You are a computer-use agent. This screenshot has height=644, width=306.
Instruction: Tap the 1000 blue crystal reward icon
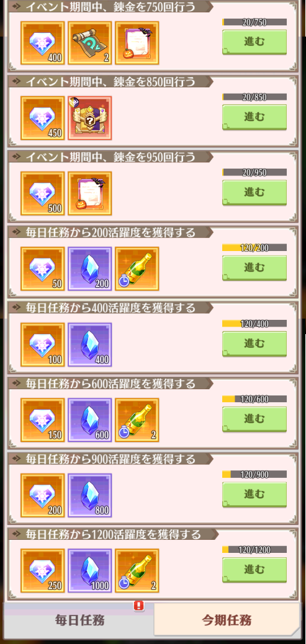pyautogui.click(x=89, y=570)
